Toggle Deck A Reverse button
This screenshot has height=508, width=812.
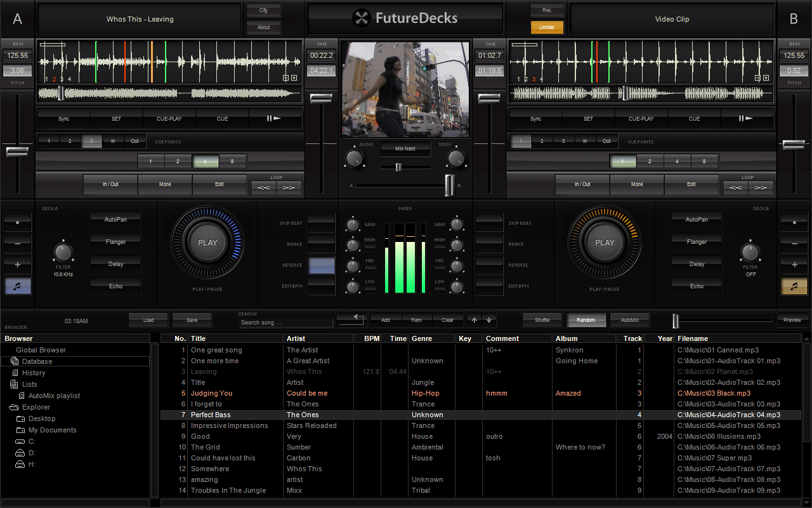[x=322, y=265]
